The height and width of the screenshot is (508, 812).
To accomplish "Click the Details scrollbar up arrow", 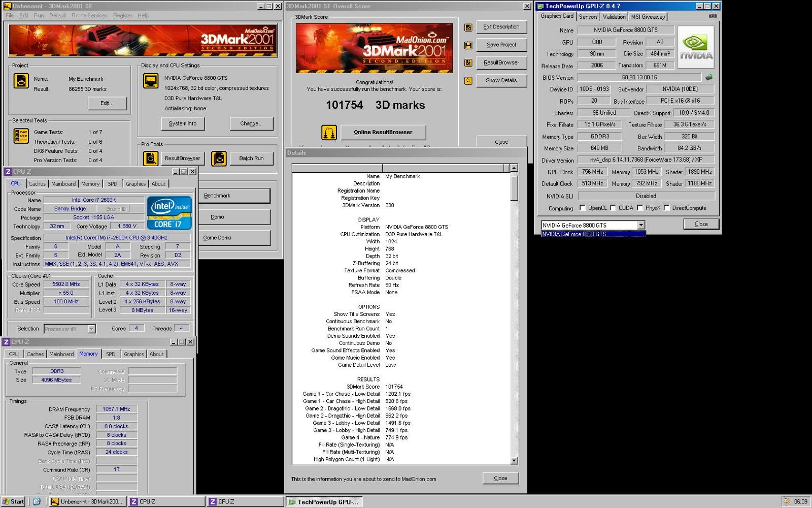I will pyautogui.click(x=514, y=168).
